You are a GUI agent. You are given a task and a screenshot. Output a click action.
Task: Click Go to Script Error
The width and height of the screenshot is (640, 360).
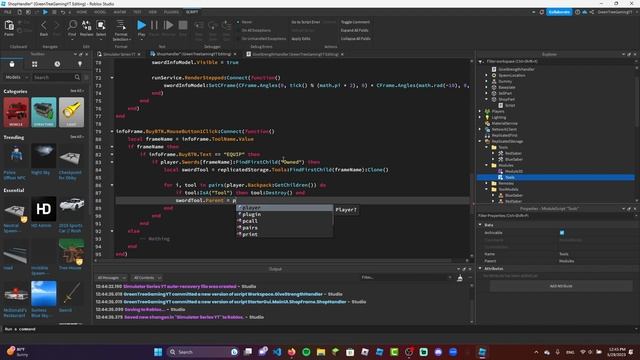pos(306,22)
